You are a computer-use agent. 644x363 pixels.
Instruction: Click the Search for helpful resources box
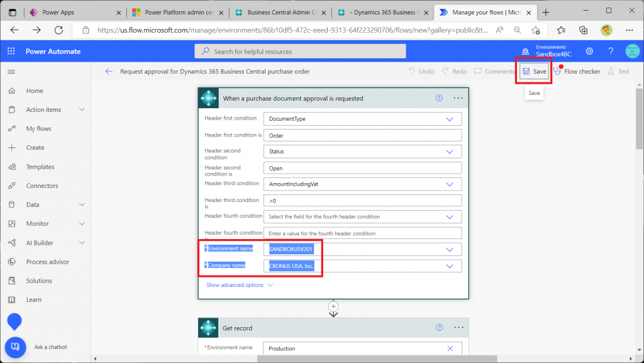click(x=300, y=52)
